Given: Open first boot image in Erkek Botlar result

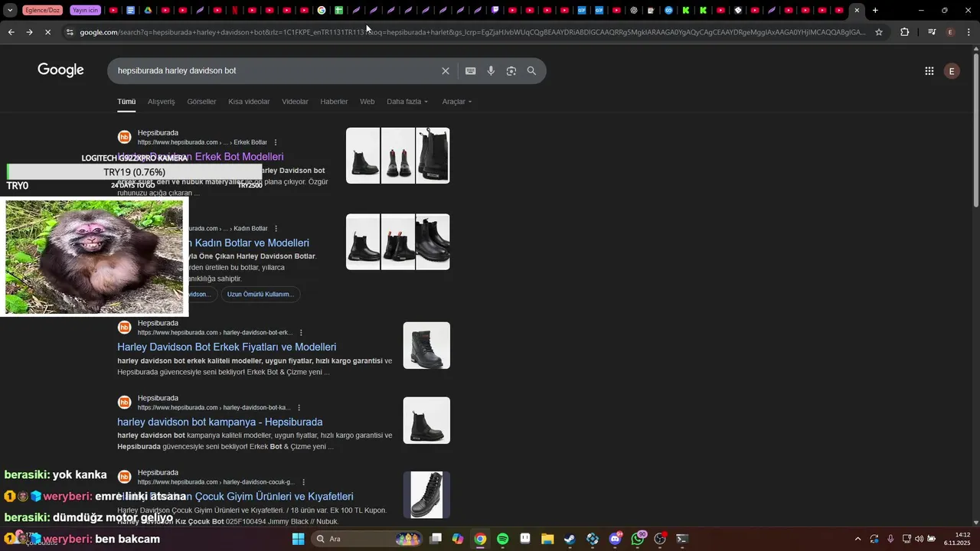Looking at the screenshot, I should (x=363, y=155).
